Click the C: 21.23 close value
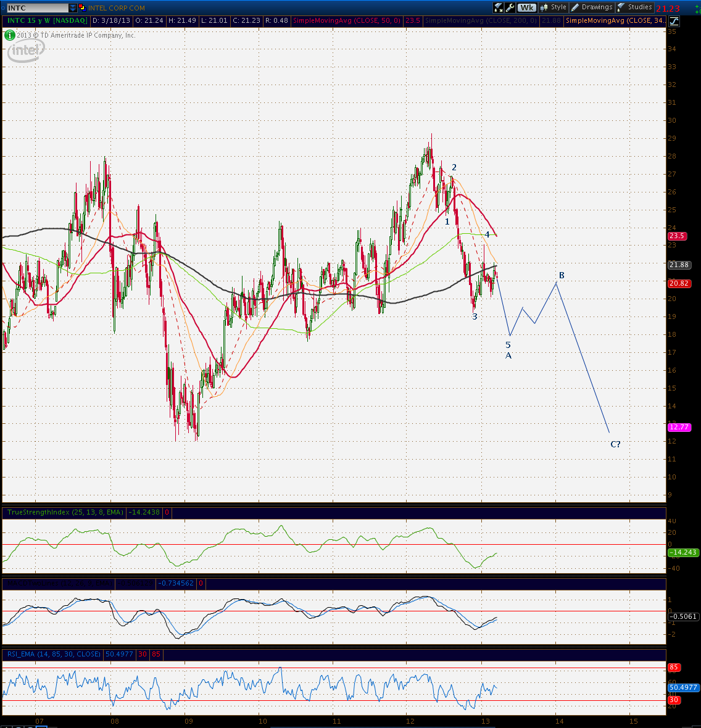This screenshot has height=728, width=701. click(x=246, y=20)
